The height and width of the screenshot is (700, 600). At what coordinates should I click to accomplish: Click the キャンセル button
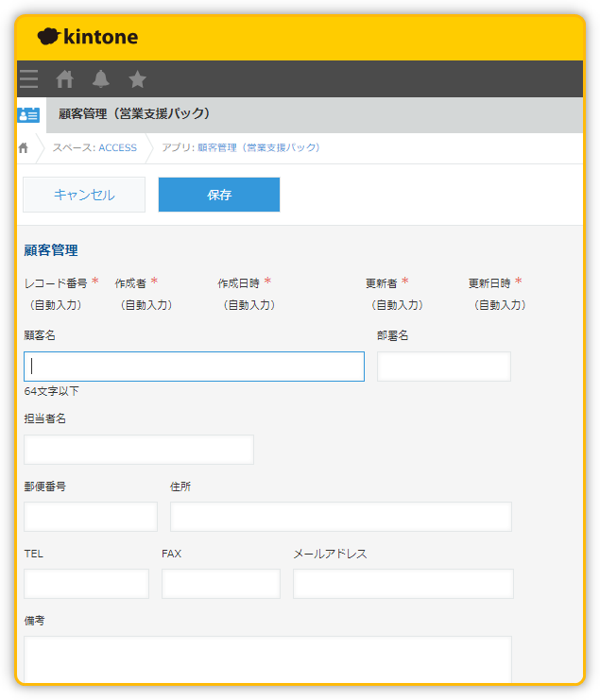click(84, 195)
